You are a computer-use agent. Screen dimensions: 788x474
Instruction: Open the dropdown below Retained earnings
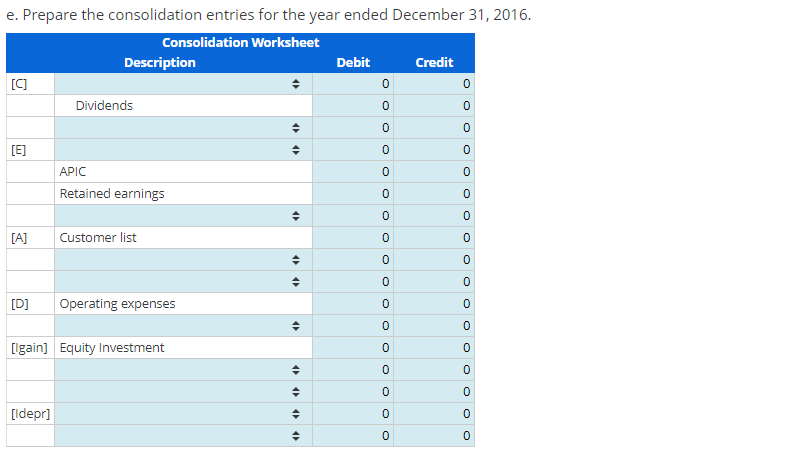[x=183, y=216]
